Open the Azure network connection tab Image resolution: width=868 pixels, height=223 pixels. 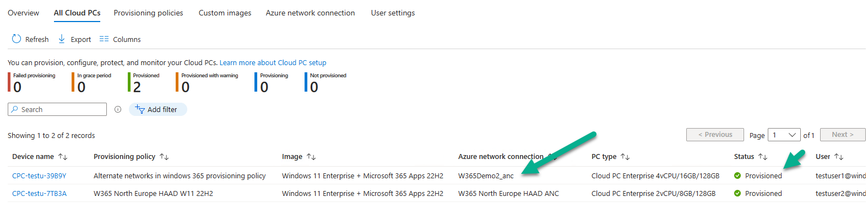[x=310, y=13]
